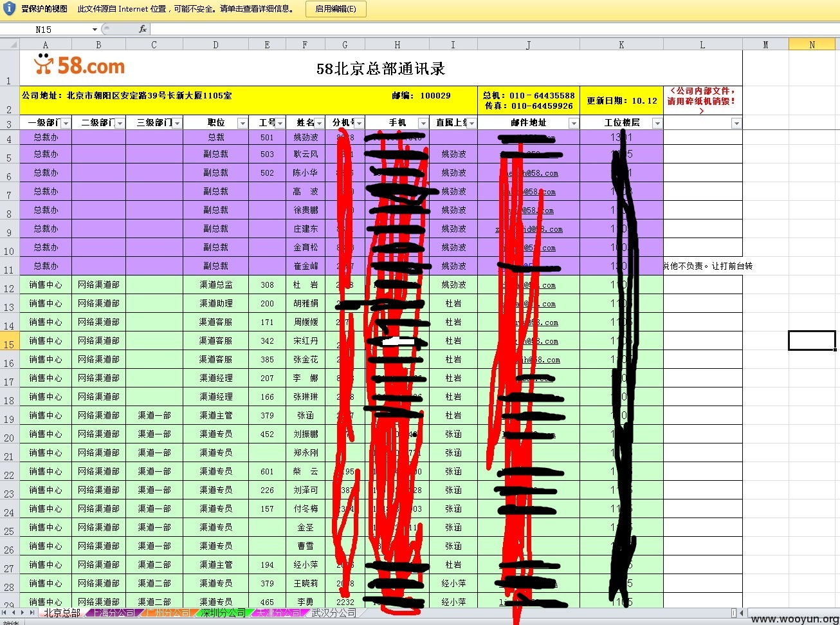The height and width of the screenshot is (625, 840).
Task: Select name cell 金育松
Action: coord(306,248)
